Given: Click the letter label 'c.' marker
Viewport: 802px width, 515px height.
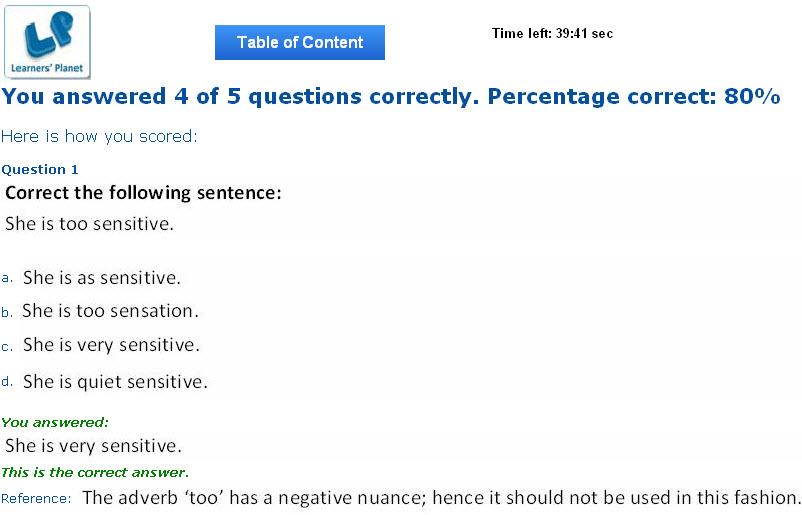Looking at the screenshot, I should [7, 347].
